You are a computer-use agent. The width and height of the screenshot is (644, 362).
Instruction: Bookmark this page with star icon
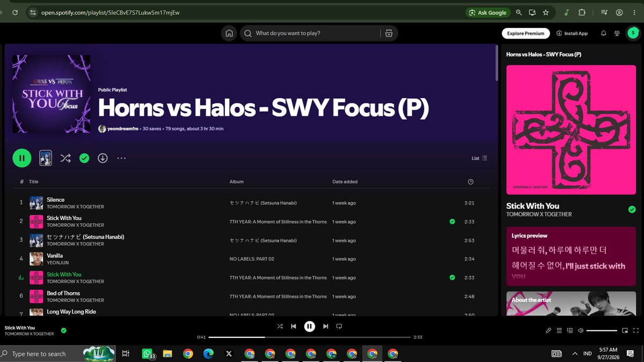point(546,12)
